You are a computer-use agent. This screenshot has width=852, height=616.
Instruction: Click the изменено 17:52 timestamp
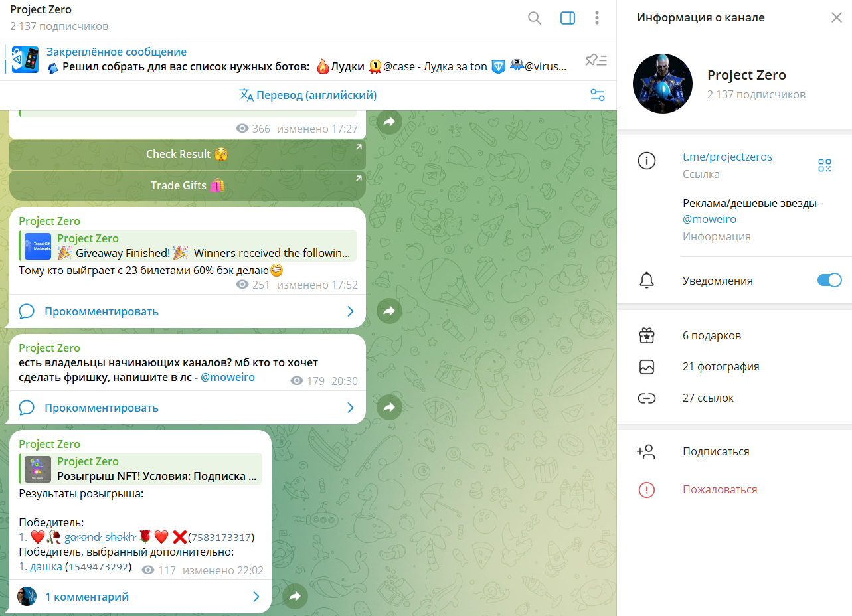point(317,285)
